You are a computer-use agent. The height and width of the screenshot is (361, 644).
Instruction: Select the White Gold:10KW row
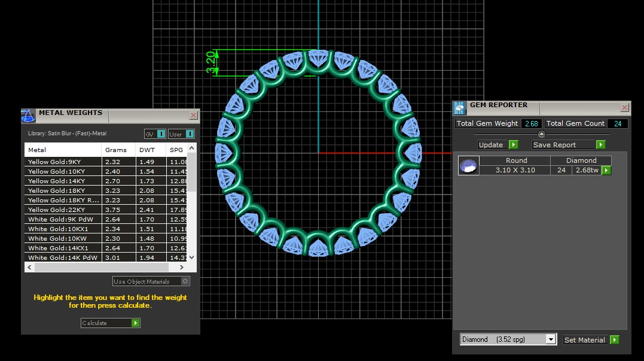[x=106, y=238]
